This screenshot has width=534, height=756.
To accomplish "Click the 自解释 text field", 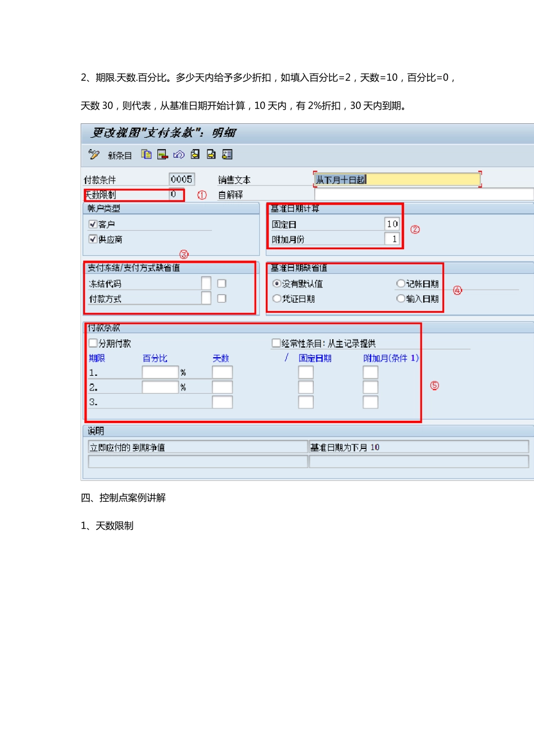I will coord(424,195).
